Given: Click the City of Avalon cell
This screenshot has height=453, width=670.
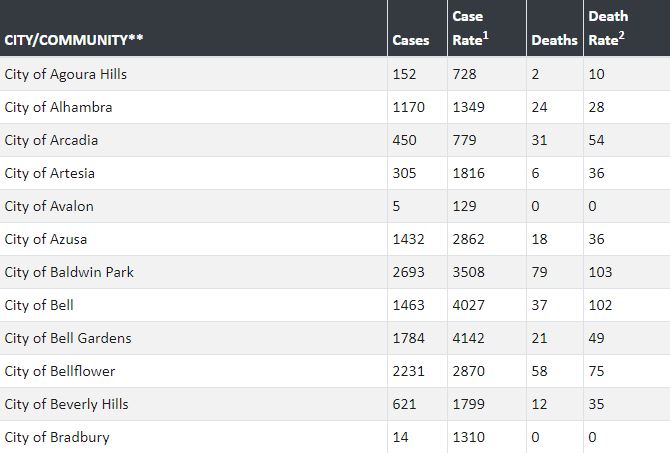Looking at the screenshot, I should pyautogui.click(x=49, y=206).
